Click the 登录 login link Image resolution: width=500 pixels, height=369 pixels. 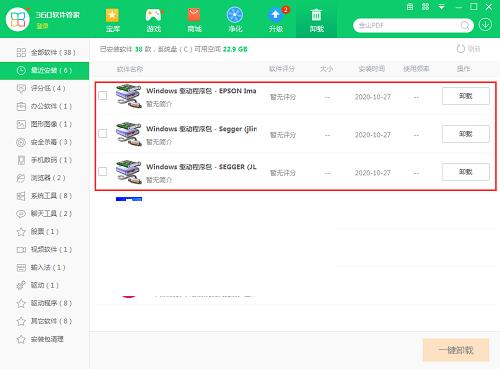[x=42, y=26]
